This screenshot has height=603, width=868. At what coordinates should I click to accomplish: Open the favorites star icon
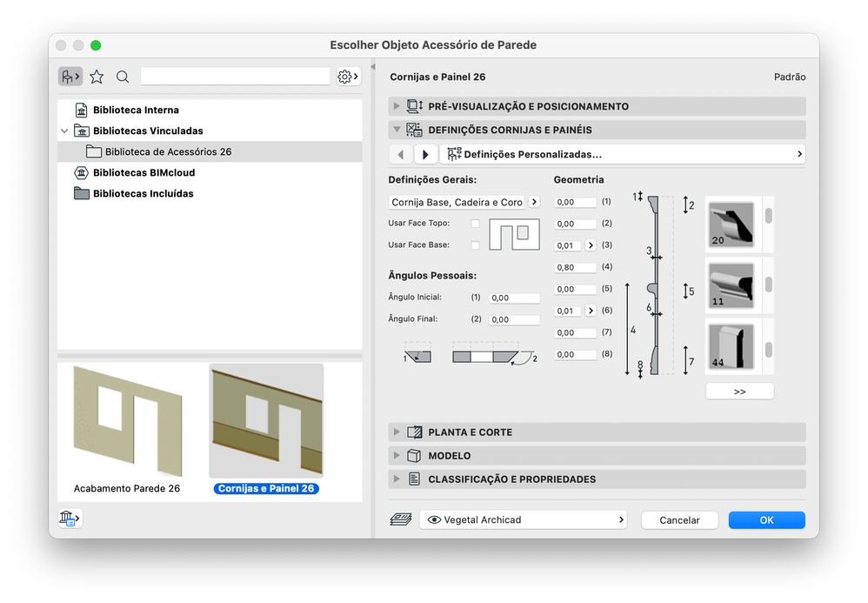(x=97, y=77)
